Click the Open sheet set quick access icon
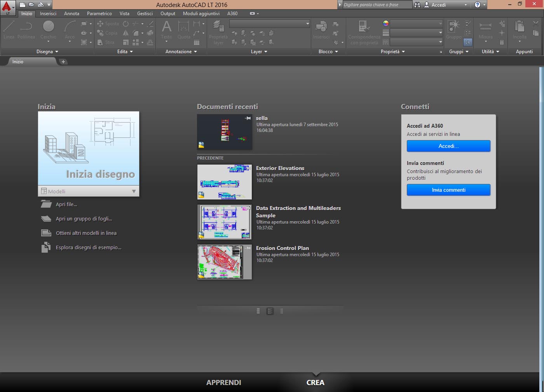Viewport: 544px width, 392px height. pyautogui.click(x=40, y=5)
